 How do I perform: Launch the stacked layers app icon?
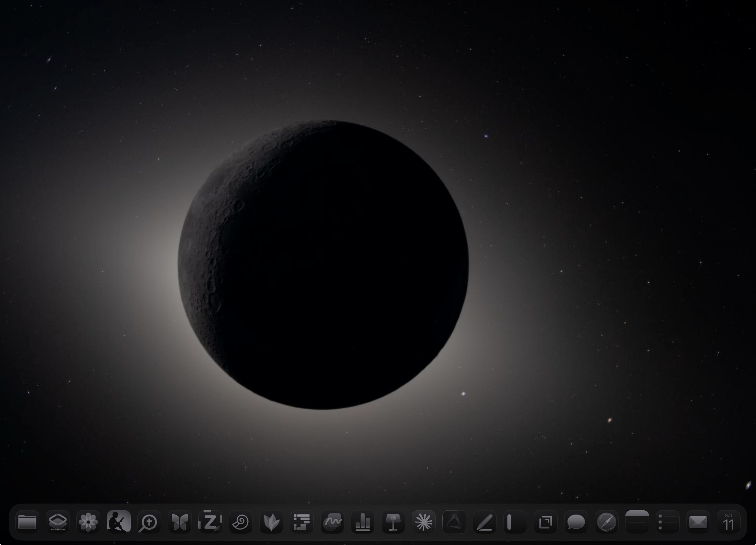click(58, 522)
